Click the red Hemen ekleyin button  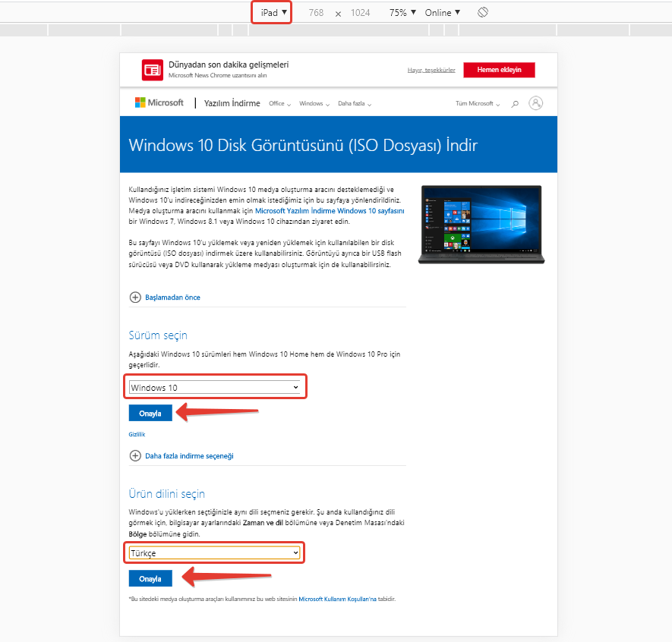[x=499, y=70]
